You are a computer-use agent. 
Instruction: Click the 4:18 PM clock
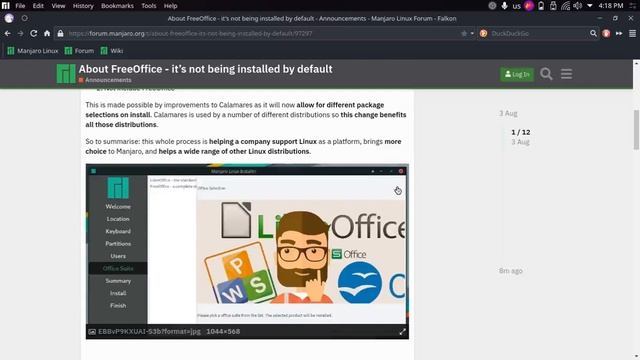click(611, 6)
